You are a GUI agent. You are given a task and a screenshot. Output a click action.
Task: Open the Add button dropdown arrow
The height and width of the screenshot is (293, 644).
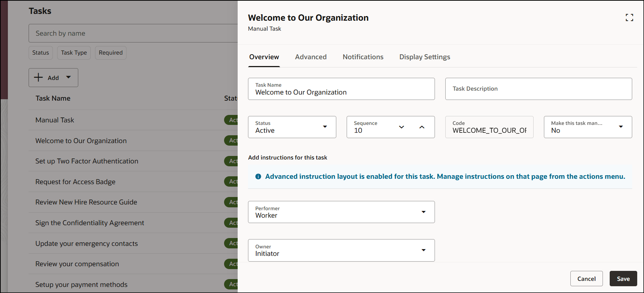(x=69, y=77)
